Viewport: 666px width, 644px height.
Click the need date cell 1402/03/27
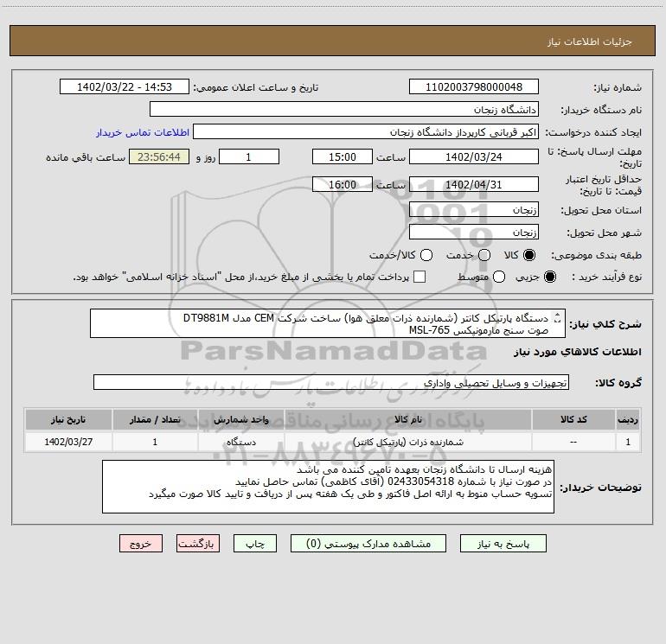tap(68, 442)
